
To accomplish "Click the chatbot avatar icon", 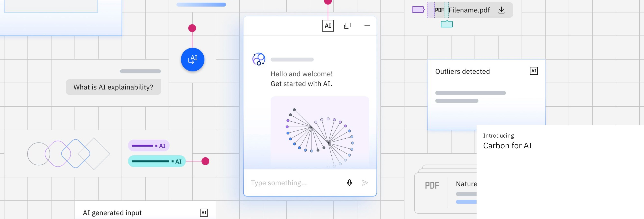I will (x=259, y=59).
